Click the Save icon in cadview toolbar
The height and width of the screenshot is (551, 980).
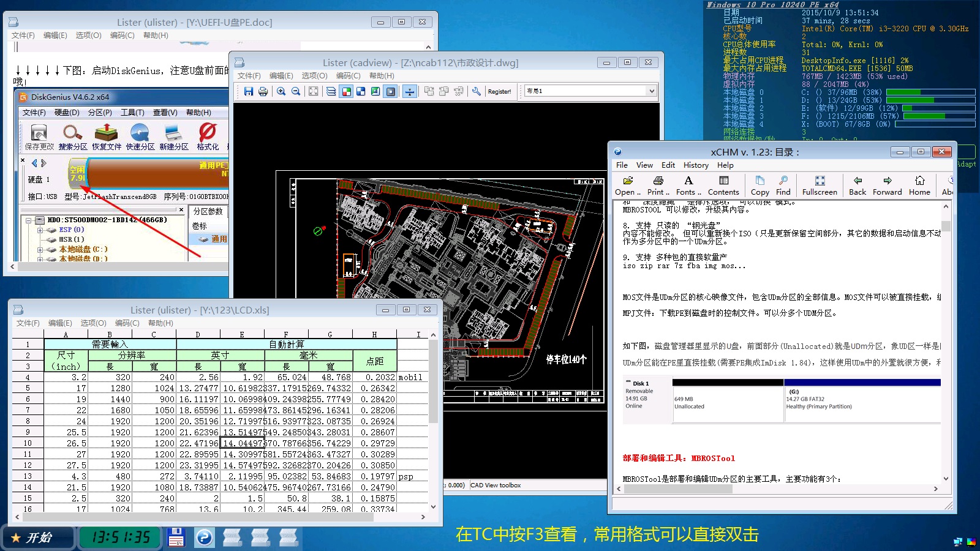pos(248,91)
